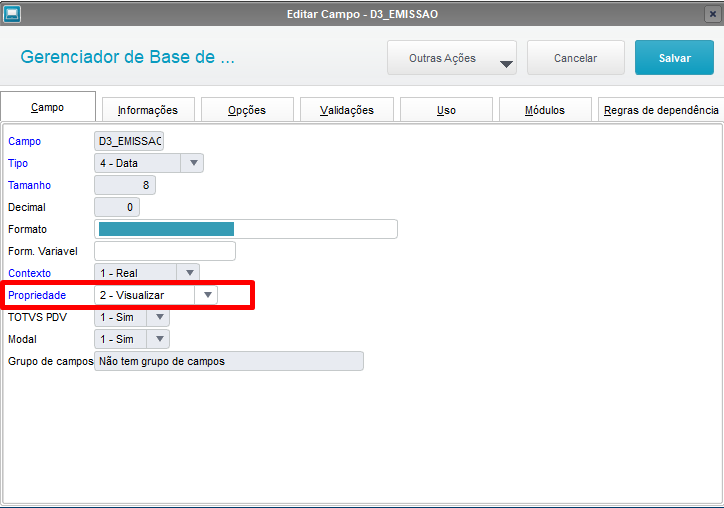Click the Grupo de campos field
This screenshot has width=724, height=508.
click(x=229, y=361)
